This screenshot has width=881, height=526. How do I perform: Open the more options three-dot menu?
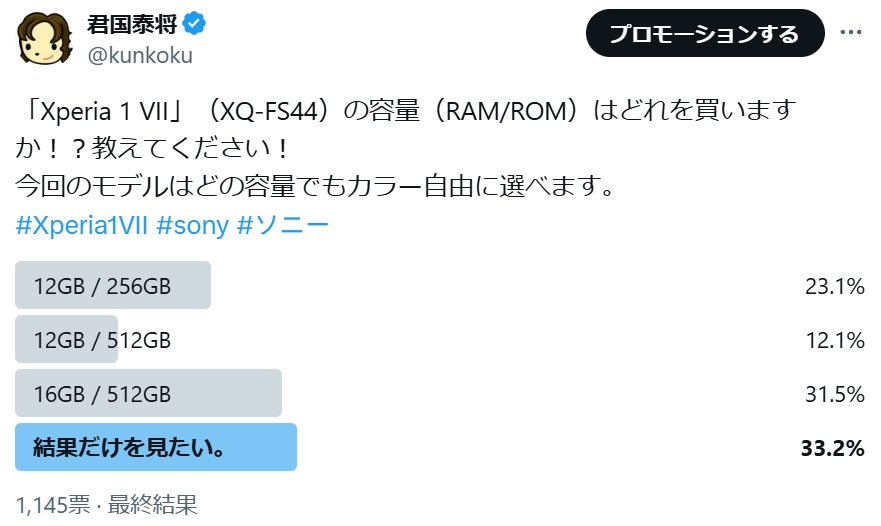pyautogui.click(x=851, y=32)
